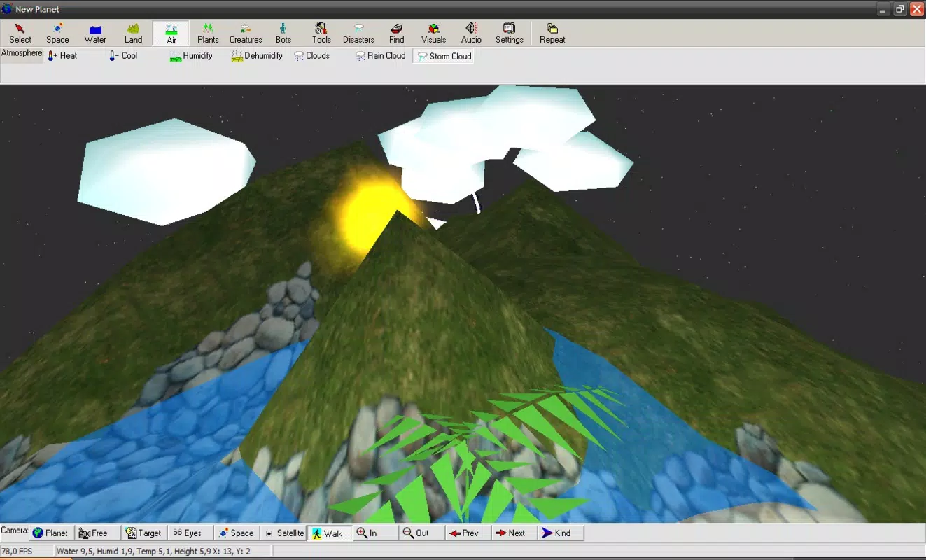
Task: Select the Dehumidify tool
Action: 257,56
